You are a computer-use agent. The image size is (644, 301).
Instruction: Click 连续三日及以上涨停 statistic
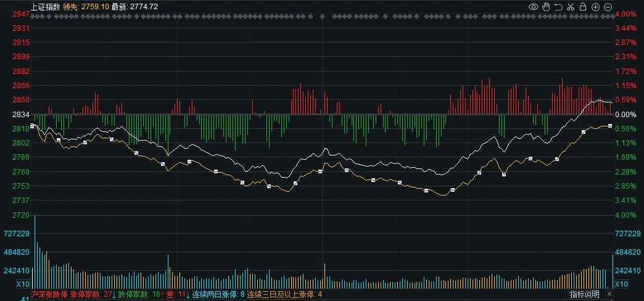(x=284, y=295)
